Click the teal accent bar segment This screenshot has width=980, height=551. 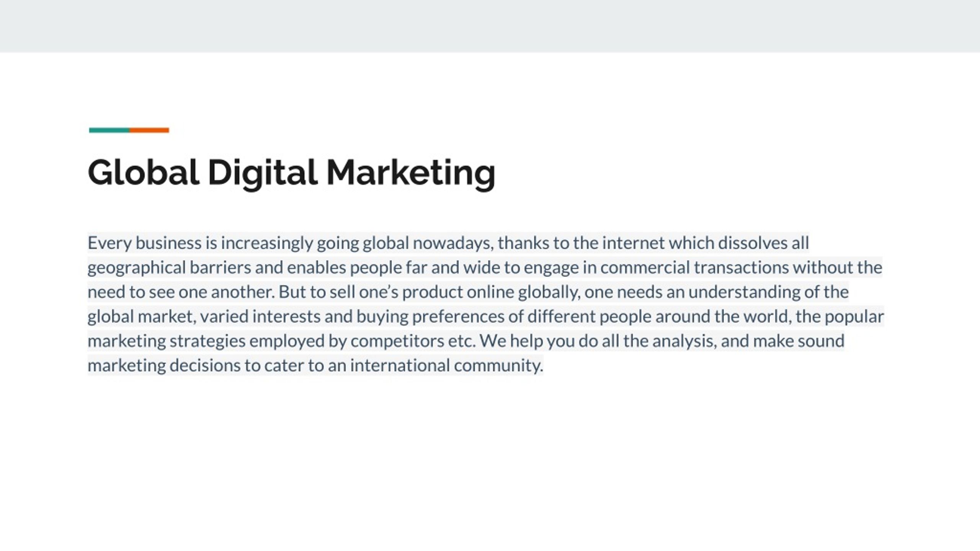109,130
